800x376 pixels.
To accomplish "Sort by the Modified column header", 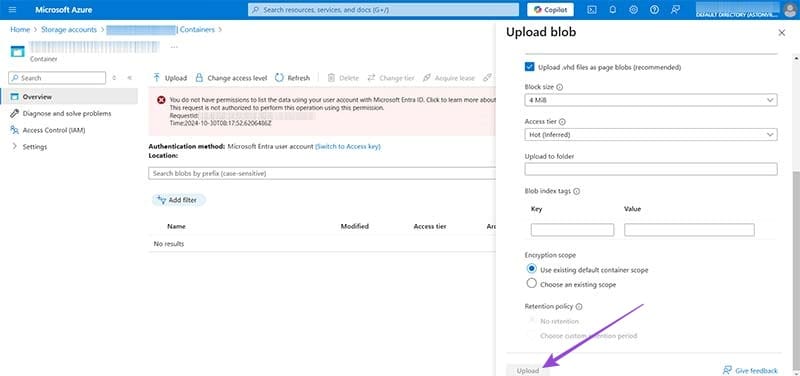I will [x=355, y=227].
